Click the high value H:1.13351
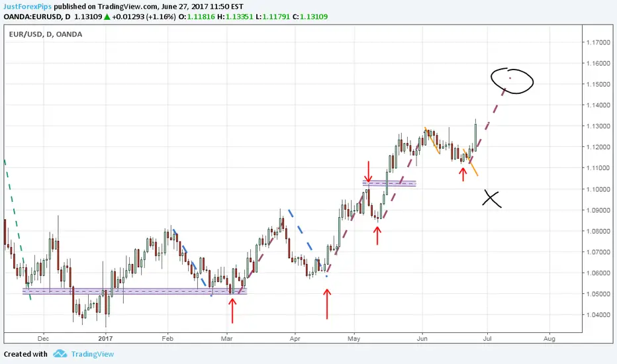617x364 pixels. coord(235,17)
